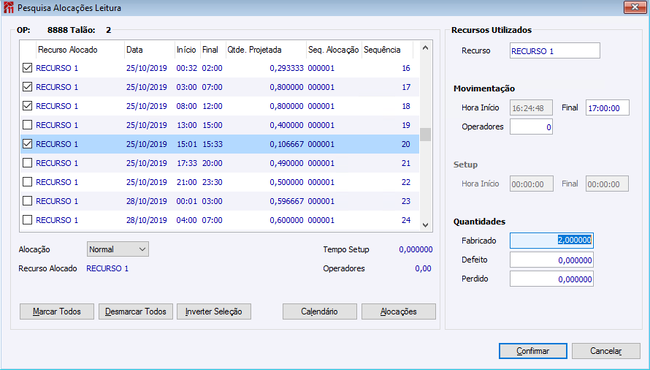Invert selection with Inverter Seleção

(x=214, y=312)
